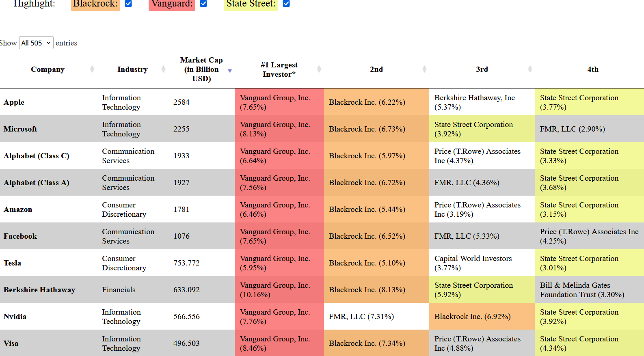644x356 pixels.
Task: Click the Market Cap descending sort arrow
Action: (x=229, y=71)
